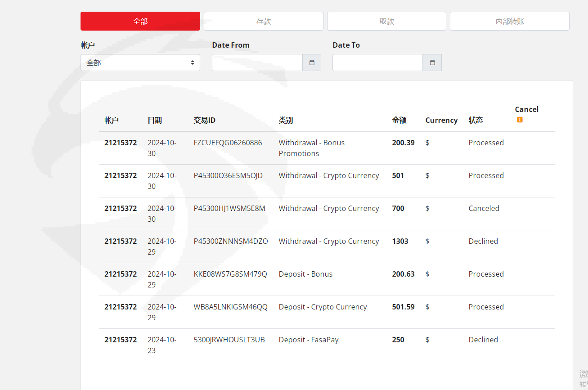Viewport: 588px width, 390px height.
Task: Click the 日期 date column header
Action: [x=155, y=120]
